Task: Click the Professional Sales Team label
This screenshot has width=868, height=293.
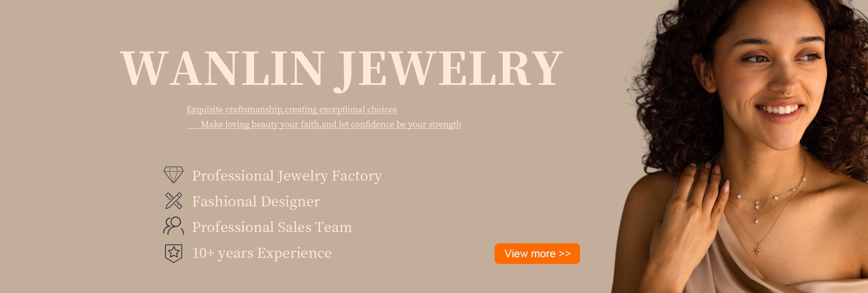Action: [x=272, y=227]
